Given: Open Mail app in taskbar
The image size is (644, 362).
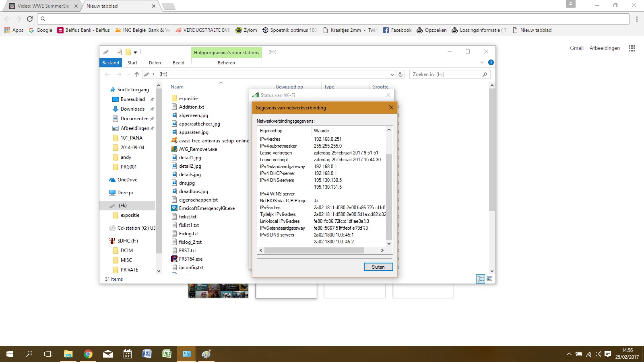Looking at the screenshot, I should 108,354.
